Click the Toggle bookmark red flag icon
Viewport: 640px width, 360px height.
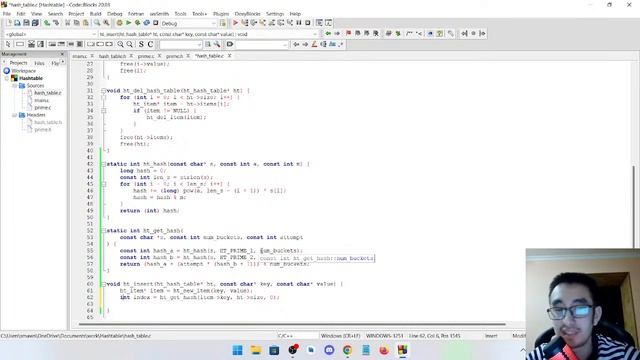point(348,33)
